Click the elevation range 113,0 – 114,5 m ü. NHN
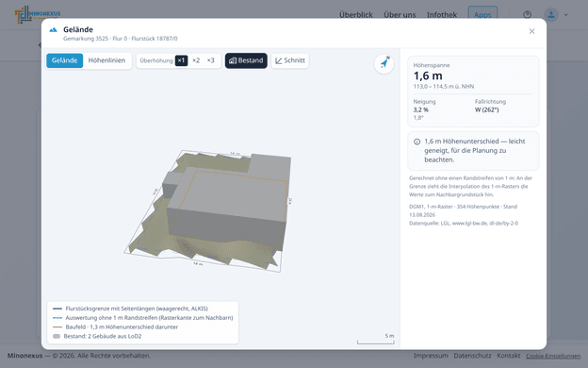Image resolution: width=588 pixels, height=368 pixels. coord(444,87)
